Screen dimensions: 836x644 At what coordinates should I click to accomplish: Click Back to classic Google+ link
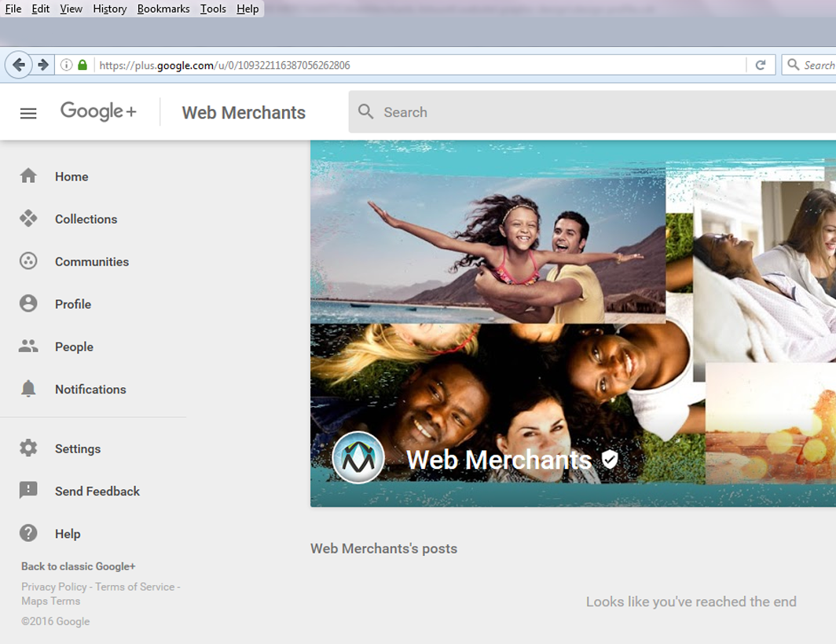click(x=78, y=566)
